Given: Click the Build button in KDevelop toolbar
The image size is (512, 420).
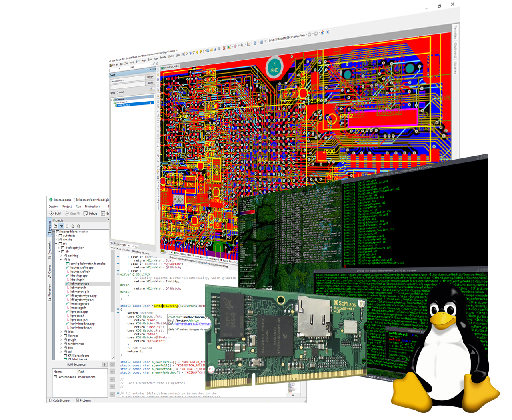Looking at the screenshot, I should 55,214.
